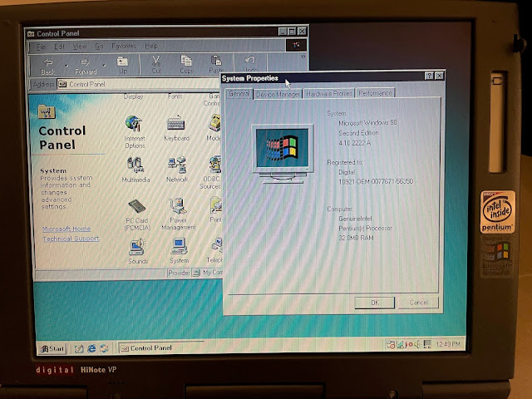This screenshot has height=399, width=532.
Task: Open the Favorites menu
Action: [x=124, y=46]
